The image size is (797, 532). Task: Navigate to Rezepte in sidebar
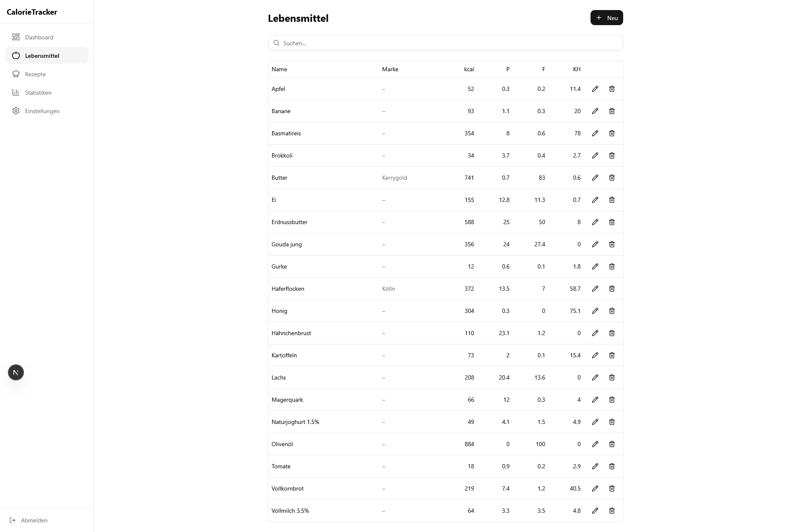click(35, 74)
